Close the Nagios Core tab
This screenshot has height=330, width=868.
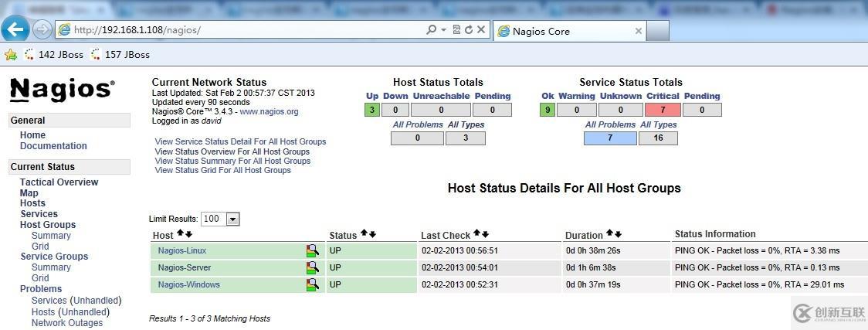(638, 32)
